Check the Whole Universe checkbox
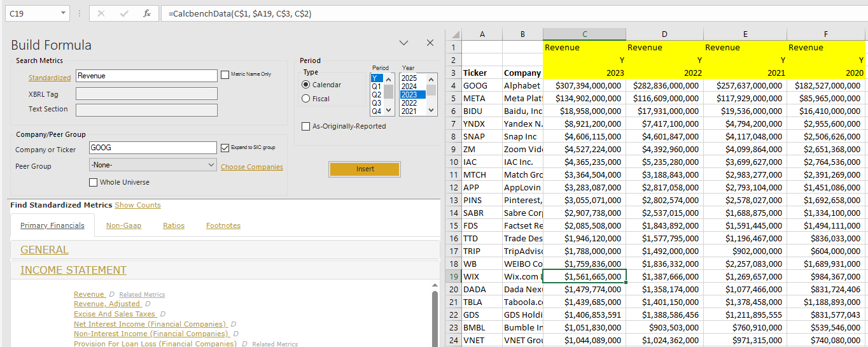 tap(94, 183)
